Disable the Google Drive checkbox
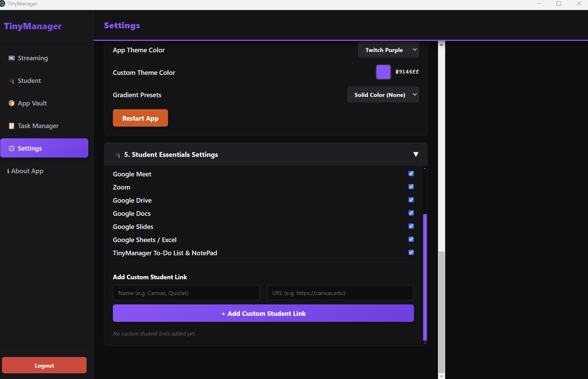This screenshot has width=588, height=379. coord(411,200)
